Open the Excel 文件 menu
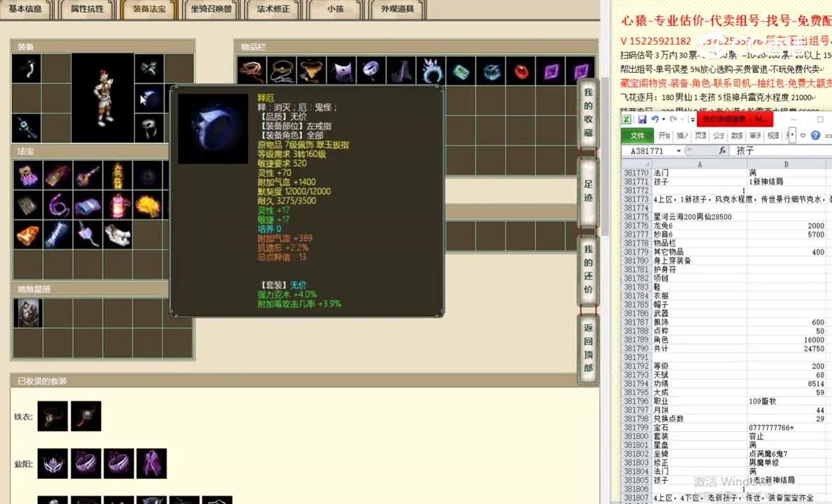 tap(637, 136)
